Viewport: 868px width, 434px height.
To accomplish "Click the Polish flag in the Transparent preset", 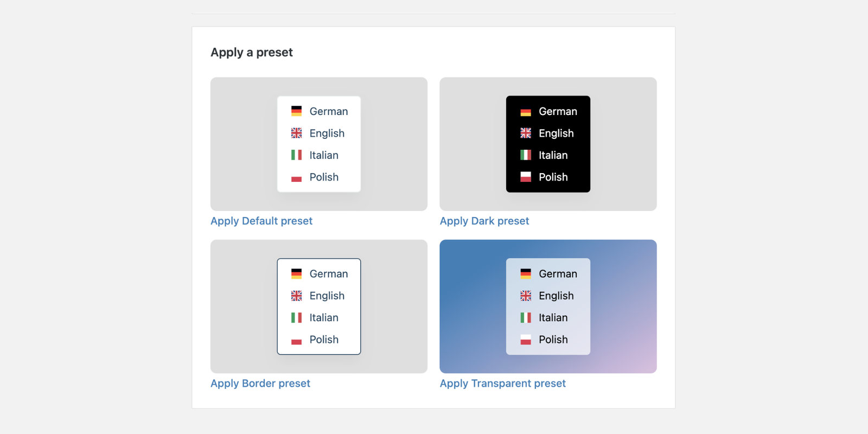I will (525, 339).
